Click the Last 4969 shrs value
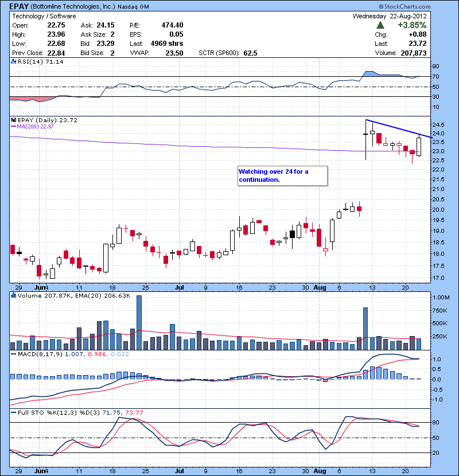The height and width of the screenshot is (476, 459). click(x=167, y=44)
